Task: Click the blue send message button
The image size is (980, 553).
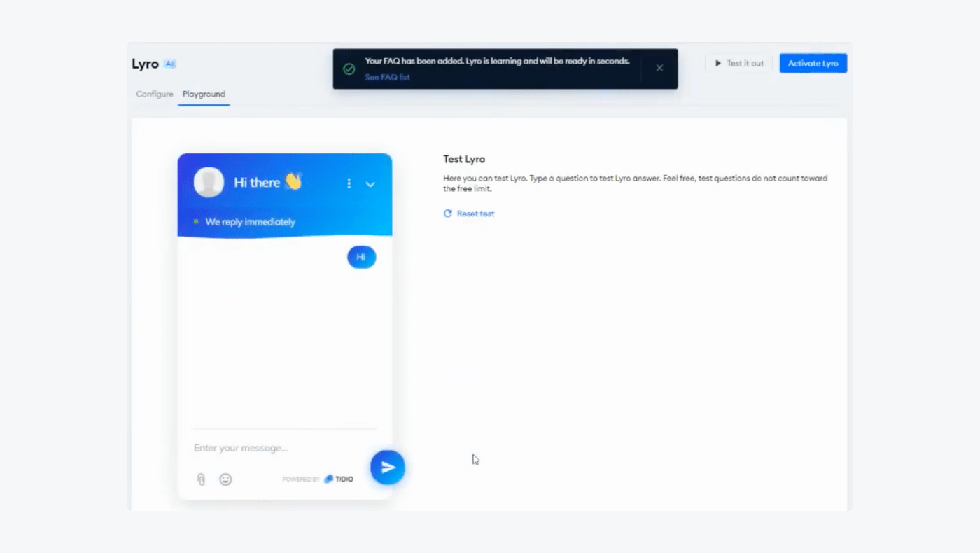Action: point(388,468)
